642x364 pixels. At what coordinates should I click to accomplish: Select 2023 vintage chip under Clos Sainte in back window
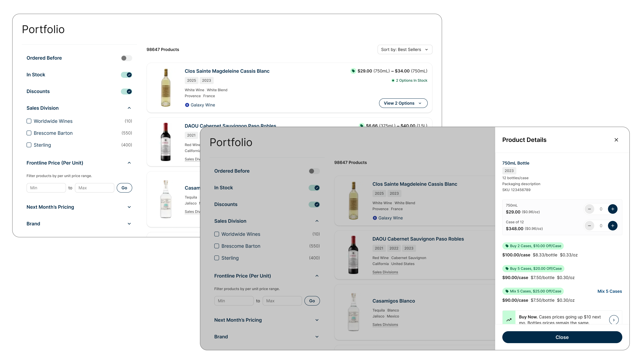(x=206, y=80)
